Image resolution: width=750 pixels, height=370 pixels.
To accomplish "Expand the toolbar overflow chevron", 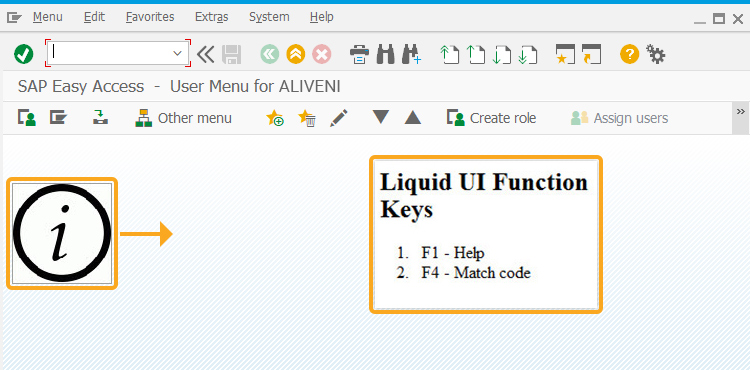I will 741,112.
